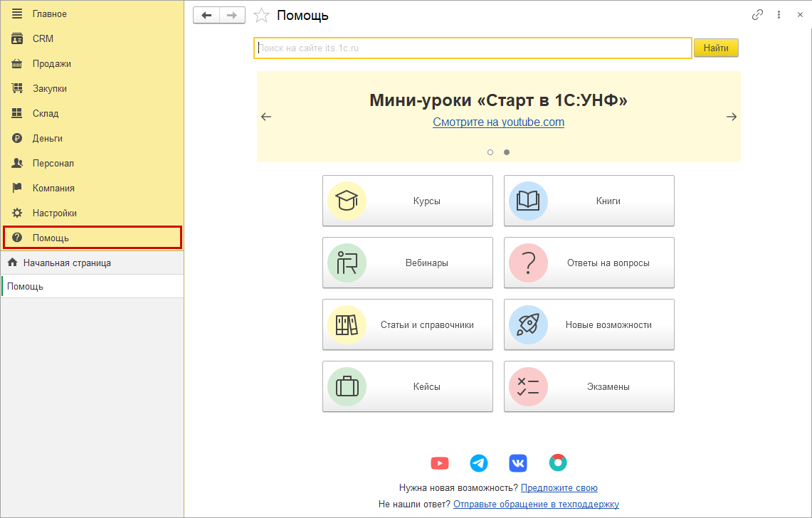Add Помощь page to favorites star

click(x=261, y=15)
